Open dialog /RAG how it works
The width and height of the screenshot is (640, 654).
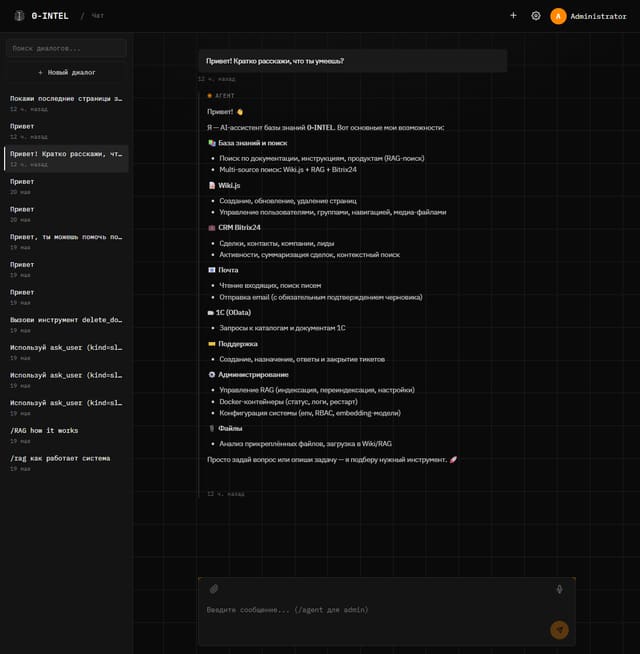pos(66,435)
